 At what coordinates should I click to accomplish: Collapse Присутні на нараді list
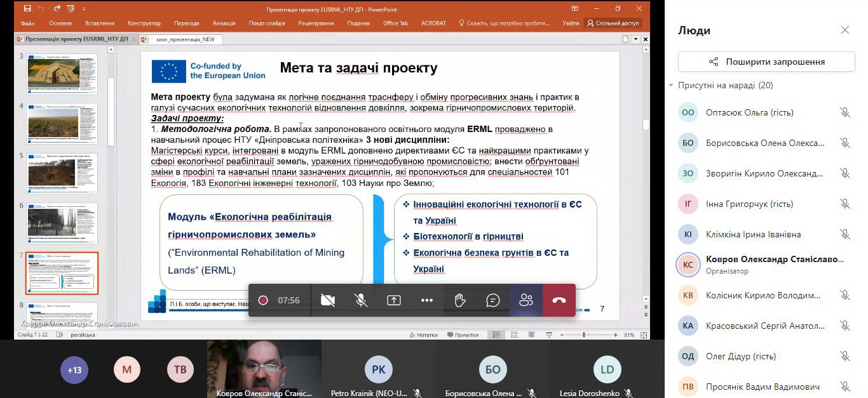tap(671, 86)
